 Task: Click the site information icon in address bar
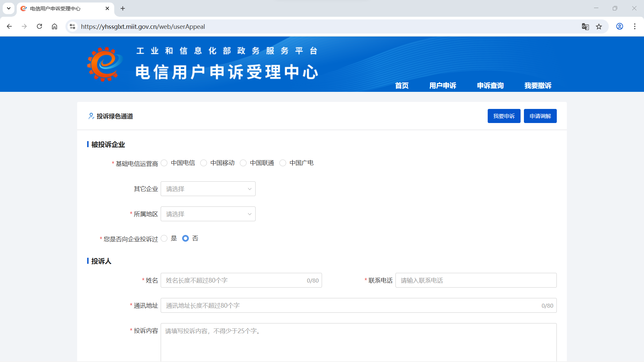[x=72, y=26]
